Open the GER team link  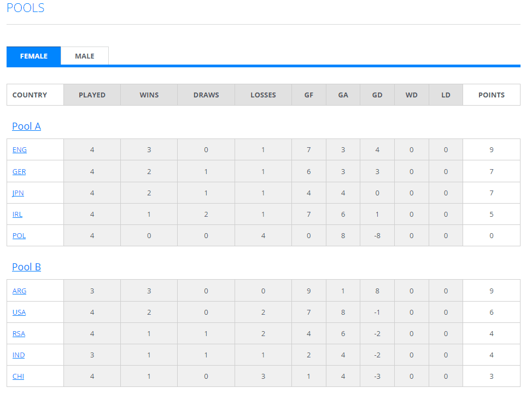[19, 171]
